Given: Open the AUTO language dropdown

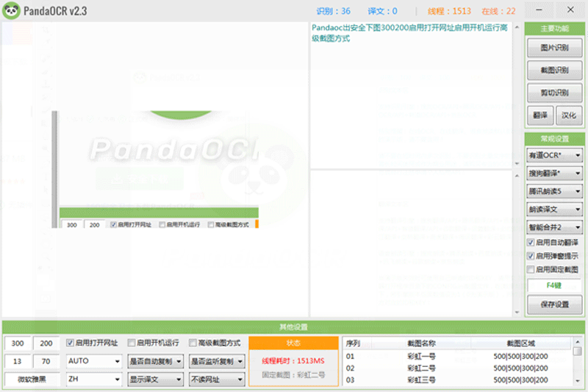Looking at the screenshot, I should 94,361.
